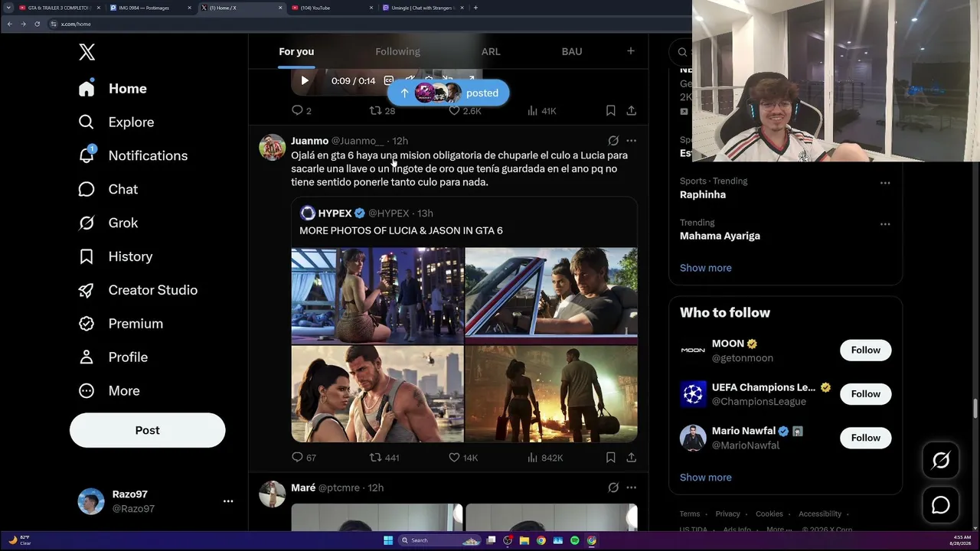This screenshot has width=980, height=551.
Task: Toggle captions on the video player
Action: [x=389, y=80]
